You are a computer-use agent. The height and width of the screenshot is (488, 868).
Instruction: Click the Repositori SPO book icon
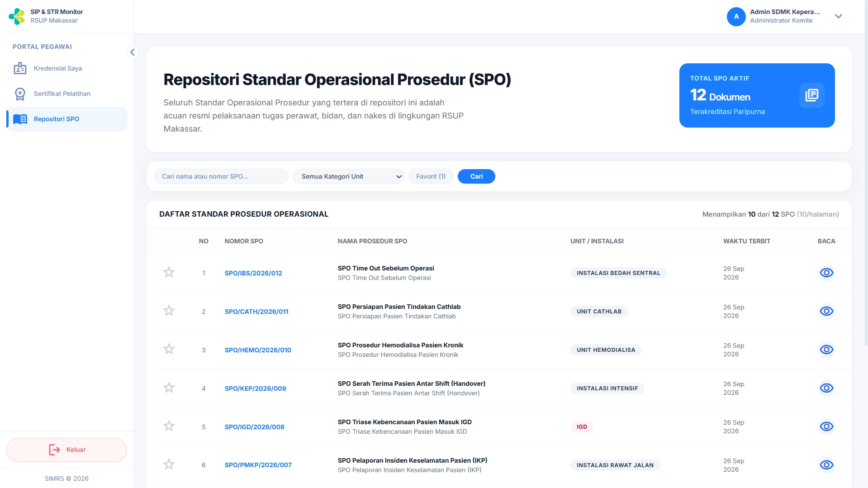(x=20, y=119)
